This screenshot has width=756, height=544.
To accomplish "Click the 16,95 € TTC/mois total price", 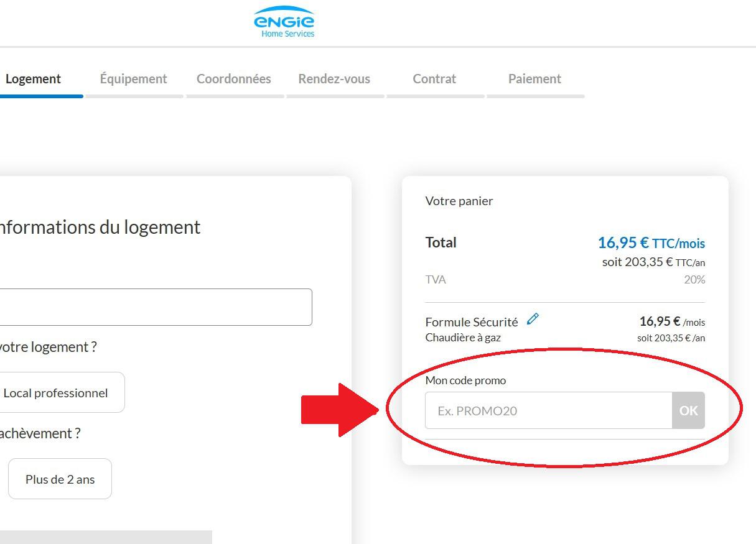I will (x=651, y=242).
